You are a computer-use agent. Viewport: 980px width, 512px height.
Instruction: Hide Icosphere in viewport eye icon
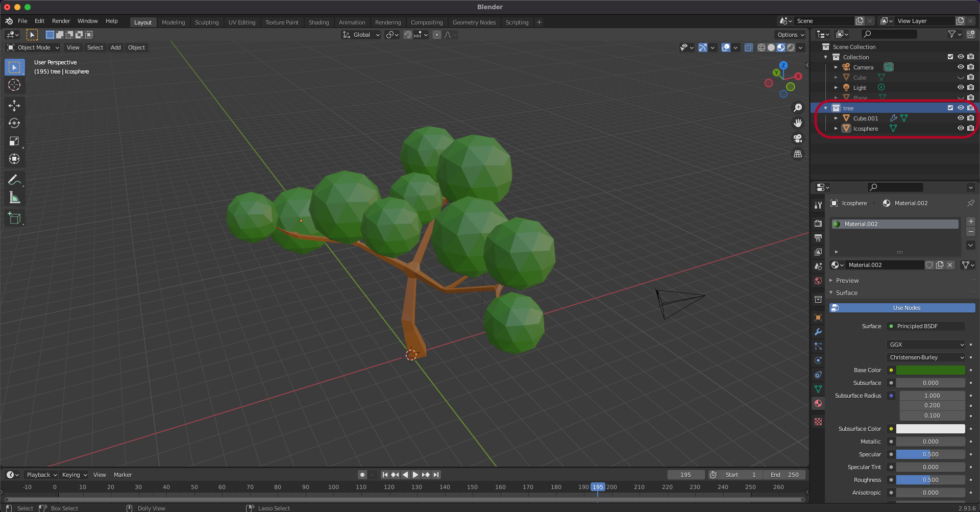(961, 128)
